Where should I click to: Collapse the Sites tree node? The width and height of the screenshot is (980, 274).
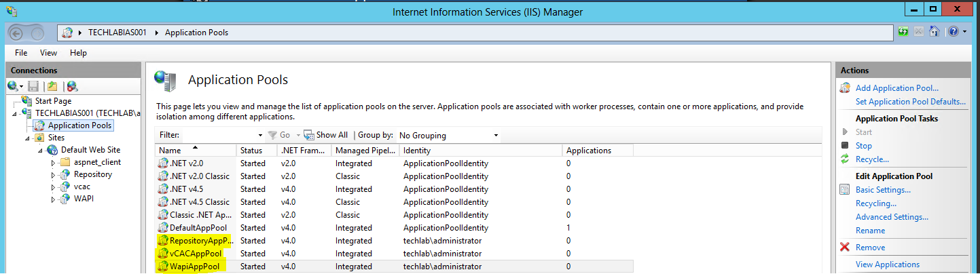pyautogui.click(x=28, y=138)
